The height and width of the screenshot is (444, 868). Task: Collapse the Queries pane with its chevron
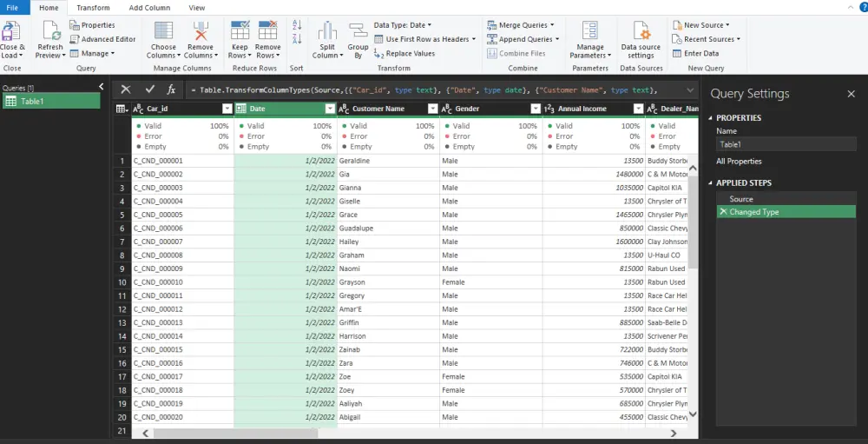(102, 87)
